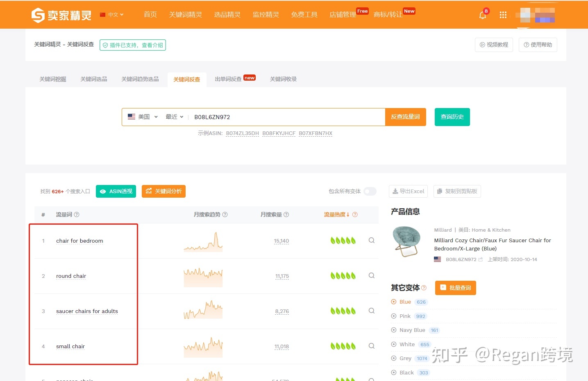588x381 pixels.
Task: Select the Pink variant radio button
Action: tap(394, 316)
